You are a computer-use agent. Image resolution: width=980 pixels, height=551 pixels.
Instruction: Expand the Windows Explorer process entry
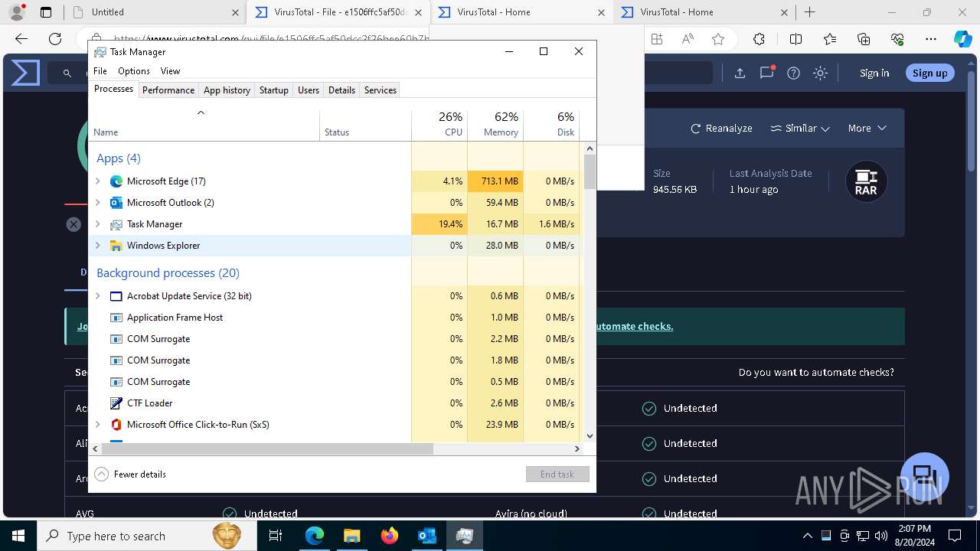[97, 246]
